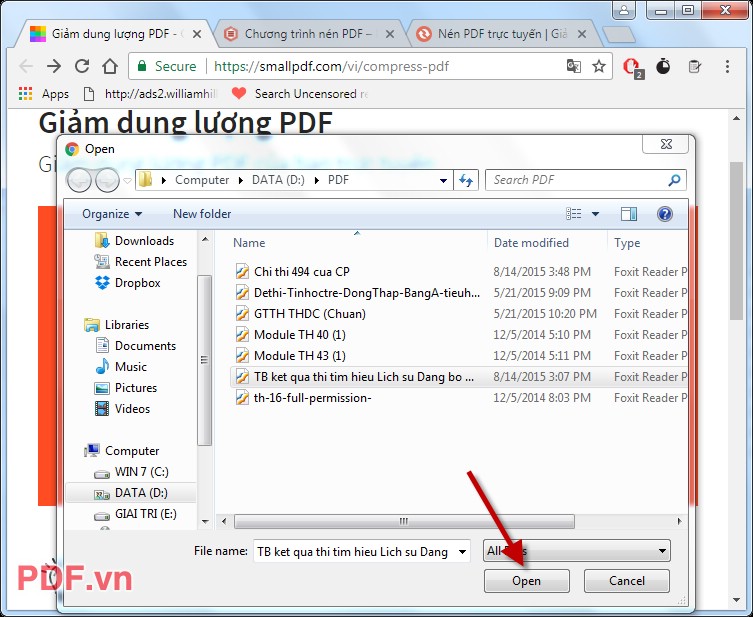Open Libraries in the navigation pane
The image size is (753, 617).
coord(116,325)
